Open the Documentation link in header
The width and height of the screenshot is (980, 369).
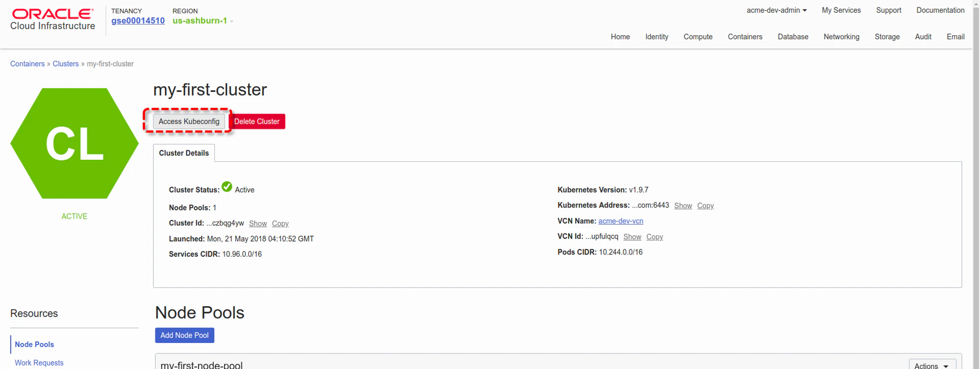pyautogui.click(x=940, y=10)
